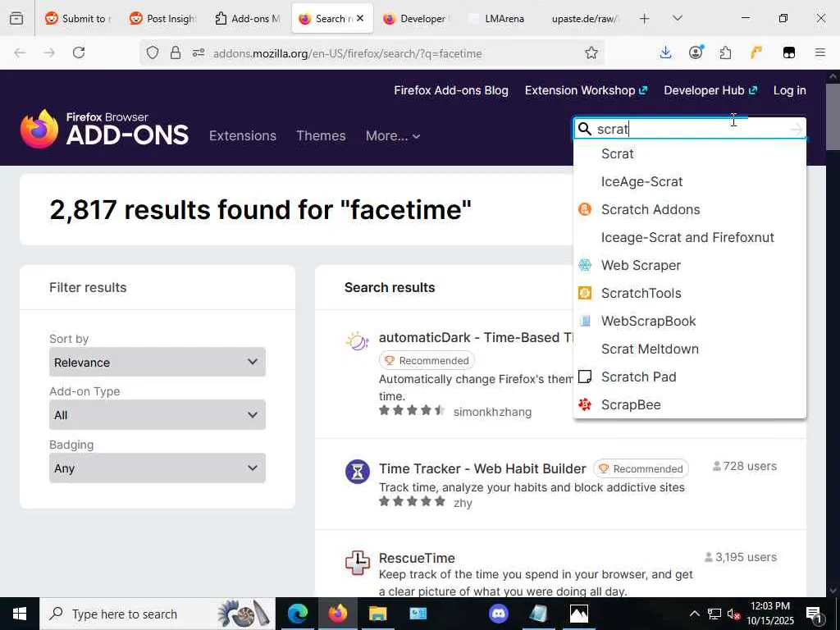Viewport: 840px width, 630px height.
Task: Click the add-ons search input field
Action: (x=690, y=129)
